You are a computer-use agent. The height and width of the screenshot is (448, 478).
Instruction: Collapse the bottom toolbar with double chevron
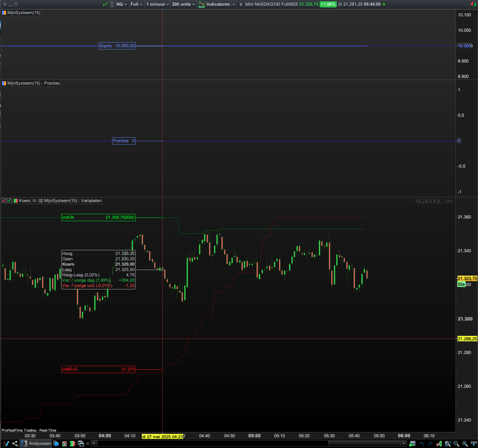coord(88,444)
